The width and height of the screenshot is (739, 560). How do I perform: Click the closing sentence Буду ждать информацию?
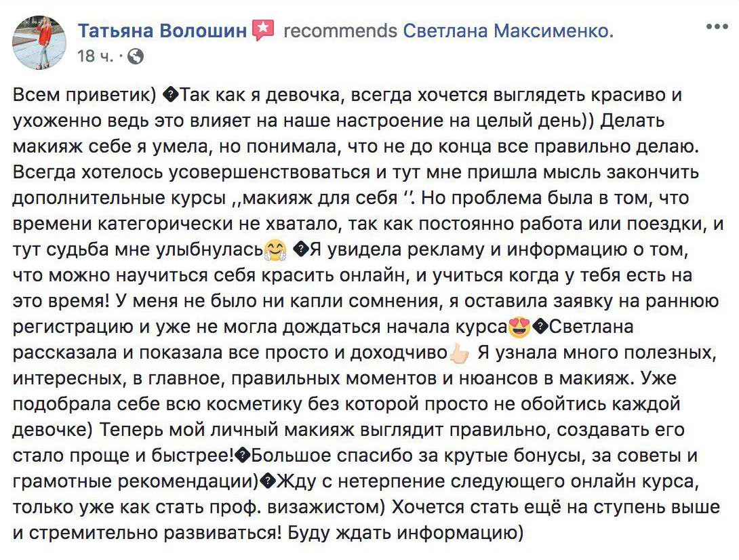[x=406, y=533]
